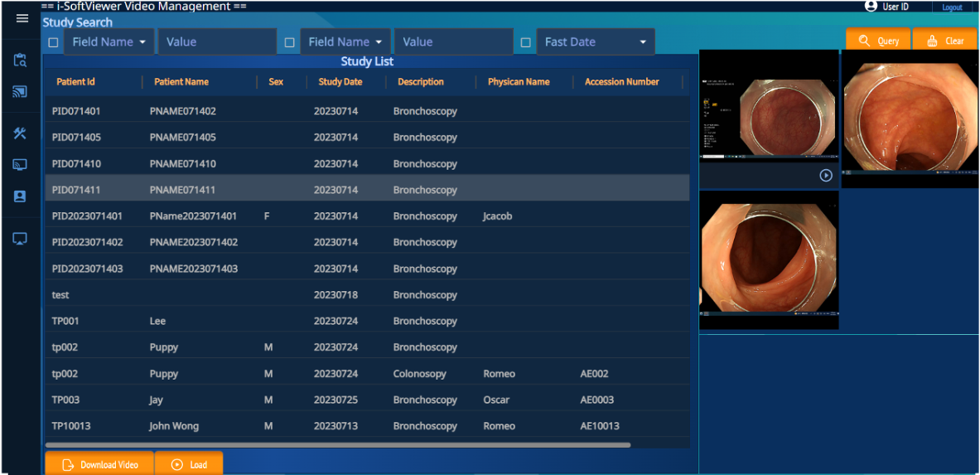Click the Description column header
The image size is (980, 475).
tap(421, 82)
